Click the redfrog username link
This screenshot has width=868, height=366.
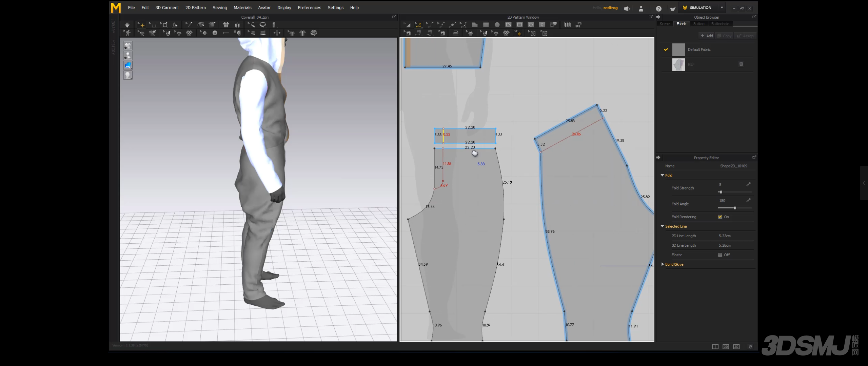click(x=610, y=8)
